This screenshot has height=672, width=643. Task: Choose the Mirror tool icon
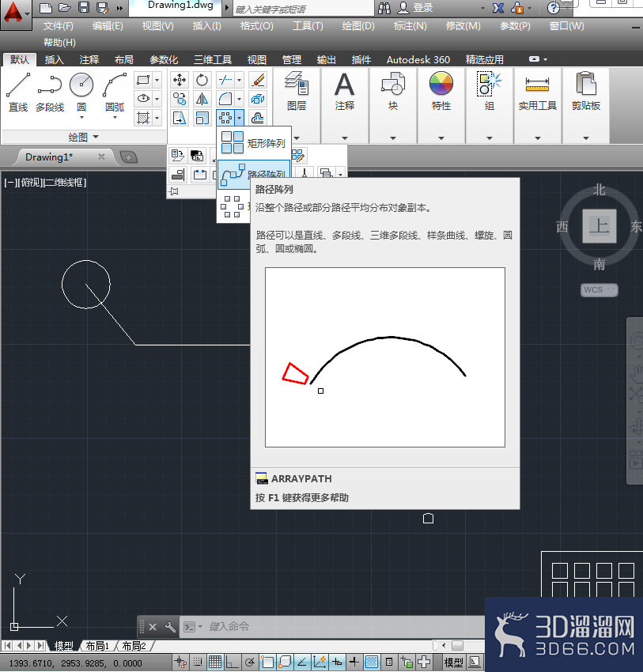tap(202, 99)
